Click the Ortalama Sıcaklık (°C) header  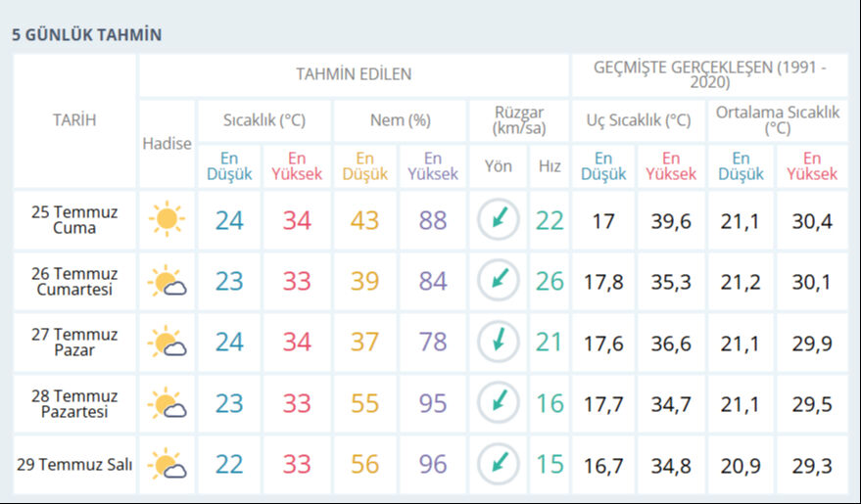pyautogui.click(x=778, y=120)
